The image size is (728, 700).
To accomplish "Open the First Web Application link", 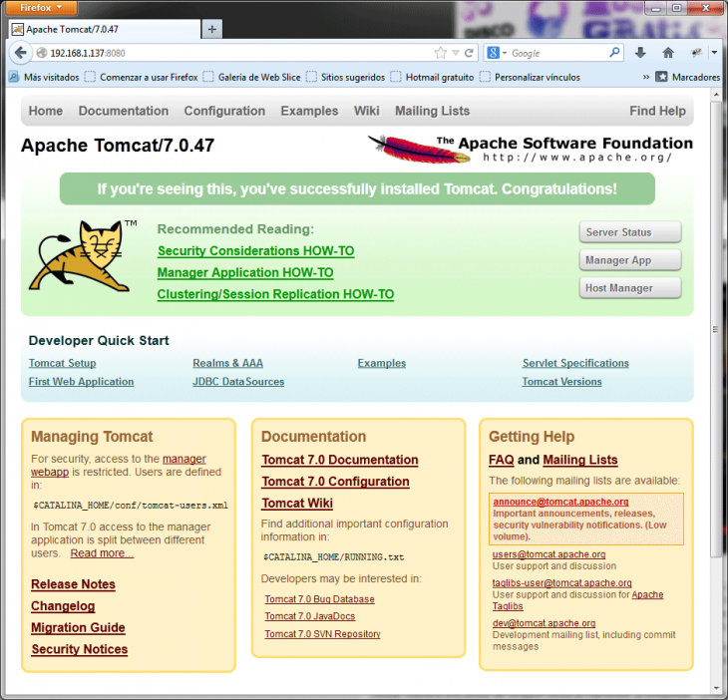I will pyautogui.click(x=81, y=382).
